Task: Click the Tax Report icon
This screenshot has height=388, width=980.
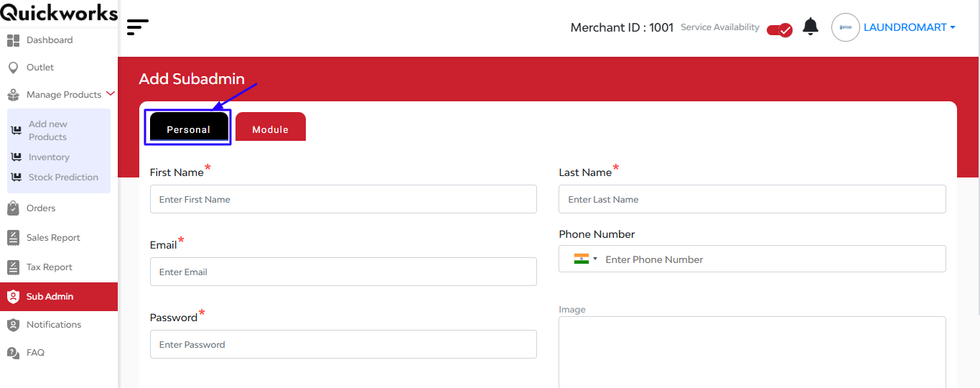Action: (13, 267)
